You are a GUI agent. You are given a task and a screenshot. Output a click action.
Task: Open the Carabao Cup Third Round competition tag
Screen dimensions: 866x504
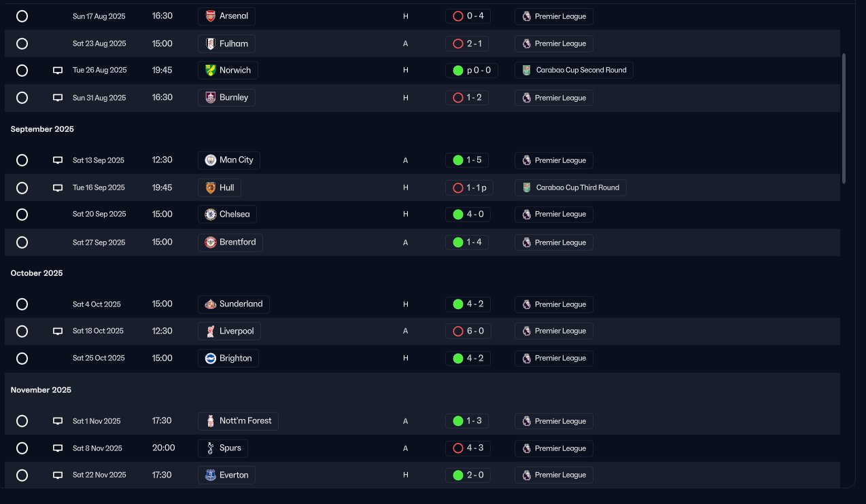click(570, 187)
